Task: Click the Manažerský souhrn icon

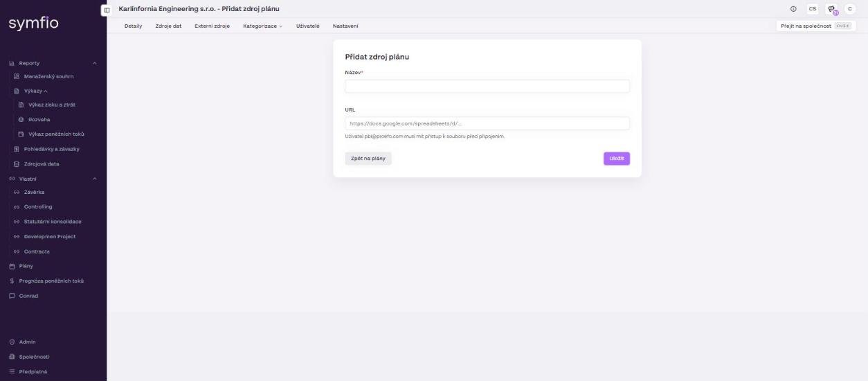Action: coord(17,76)
